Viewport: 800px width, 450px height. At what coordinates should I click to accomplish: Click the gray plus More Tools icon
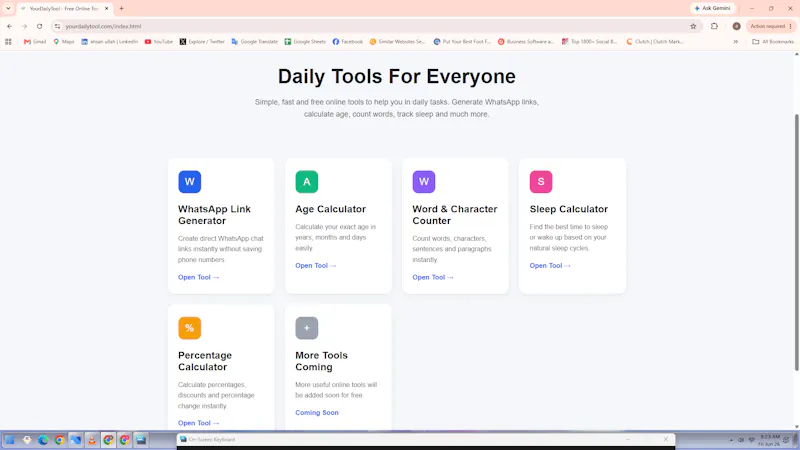tap(307, 328)
